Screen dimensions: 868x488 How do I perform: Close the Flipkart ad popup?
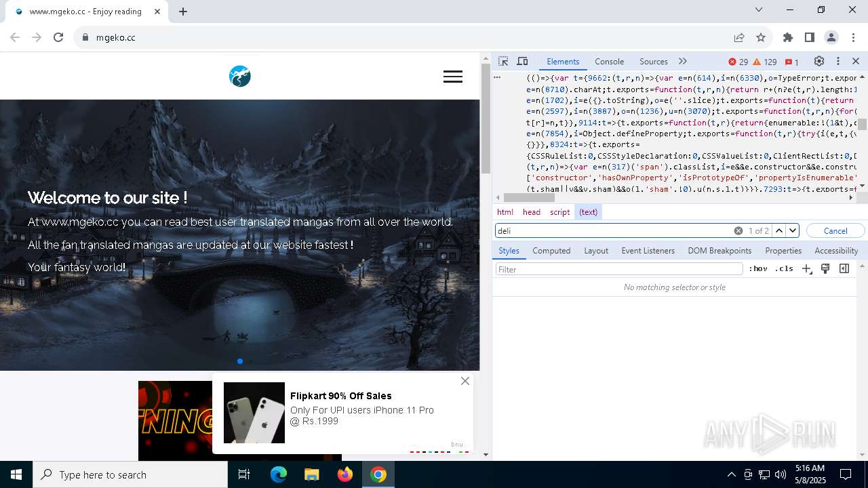tap(465, 381)
